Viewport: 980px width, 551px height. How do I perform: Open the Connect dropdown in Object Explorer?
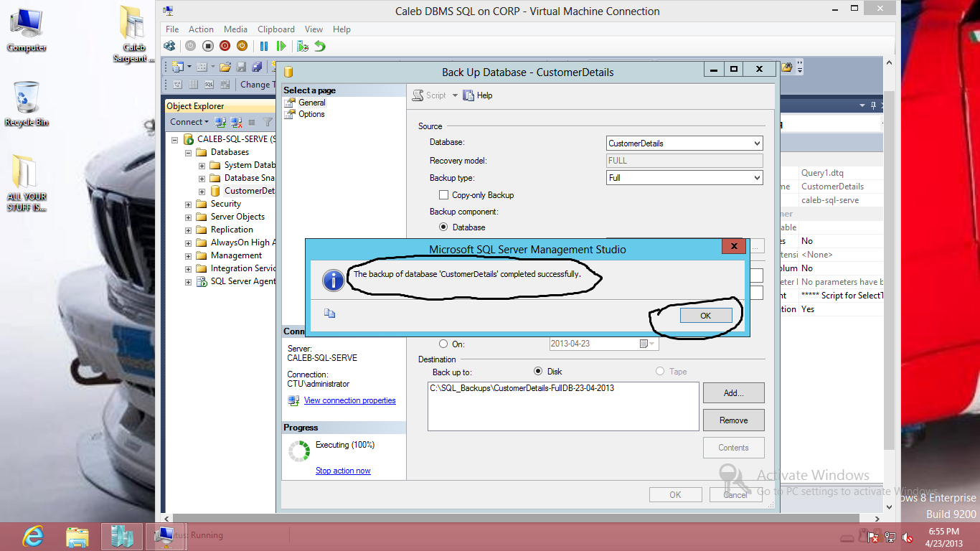point(189,122)
